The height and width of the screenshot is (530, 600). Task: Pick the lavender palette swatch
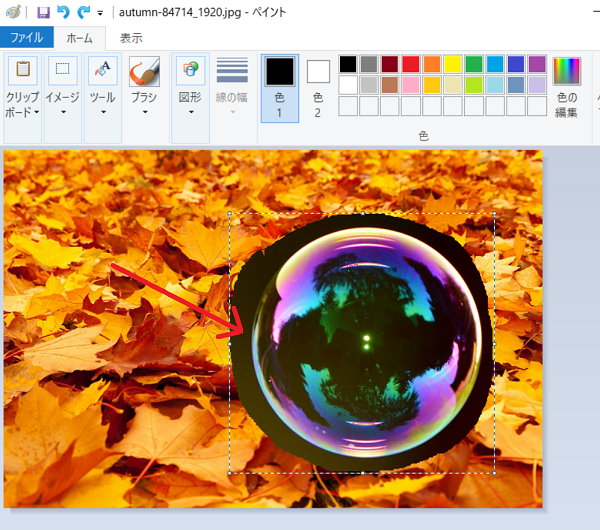point(537,85)
